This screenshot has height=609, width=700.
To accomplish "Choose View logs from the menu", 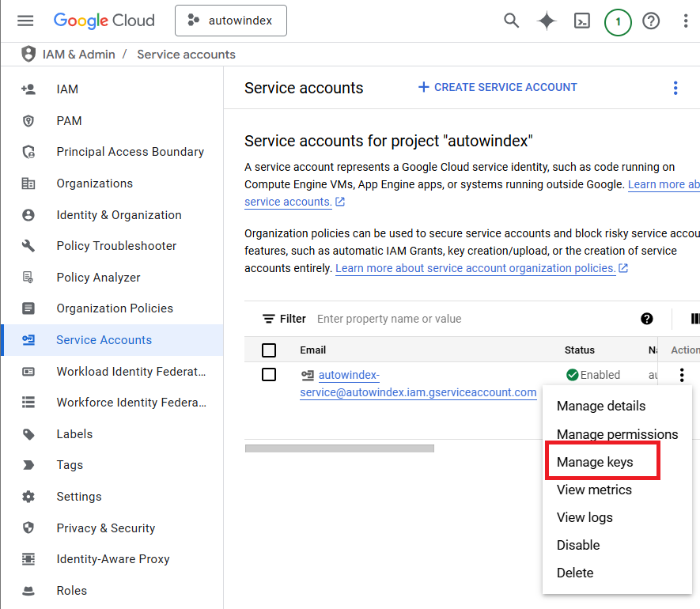I will click(x=618, y=517).
